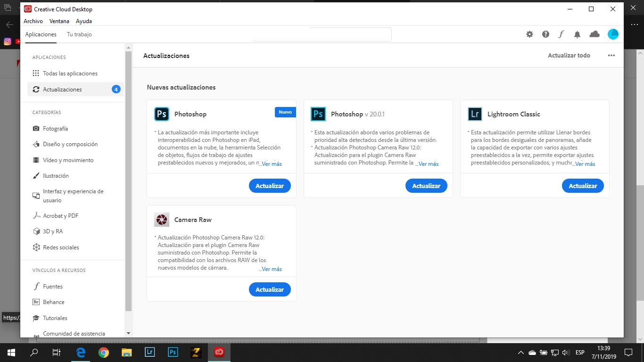Click the search field in header
This screenshot has width=644, height=362.
pos(322,34)
